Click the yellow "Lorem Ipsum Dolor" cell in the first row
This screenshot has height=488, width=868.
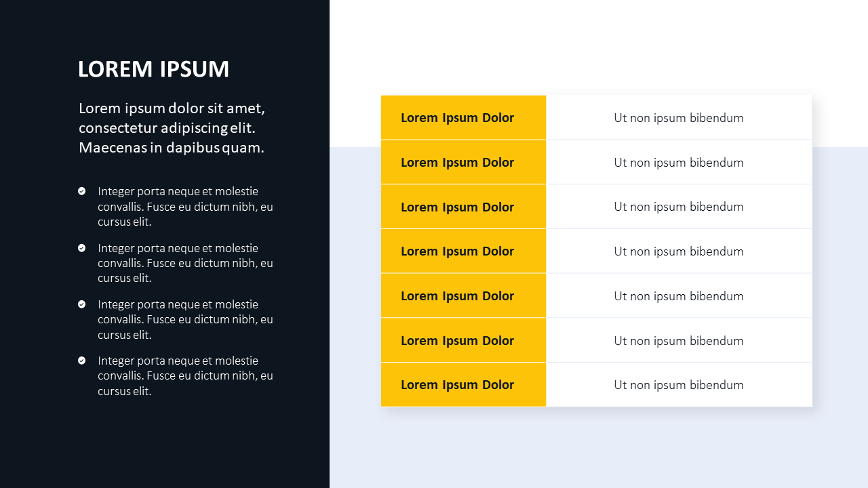[463, 118]
